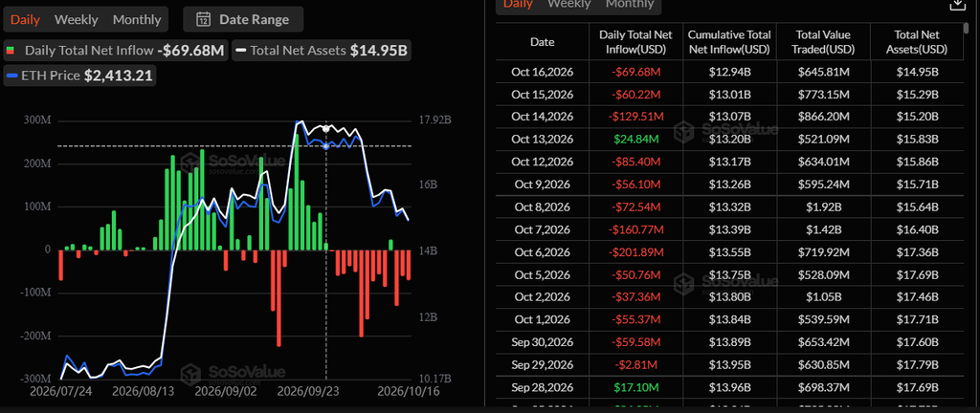Image resolution: width=980 pixels, height=413 pixels.
Task: Click the $17.71B net assets cell
Action: pyautogui.click(x=917, y=319)
